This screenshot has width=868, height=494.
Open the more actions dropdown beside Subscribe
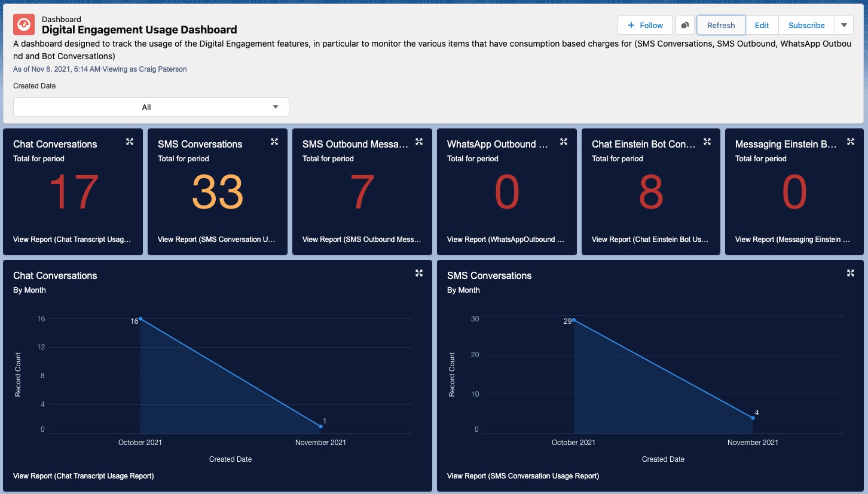[x=844, y=25]
